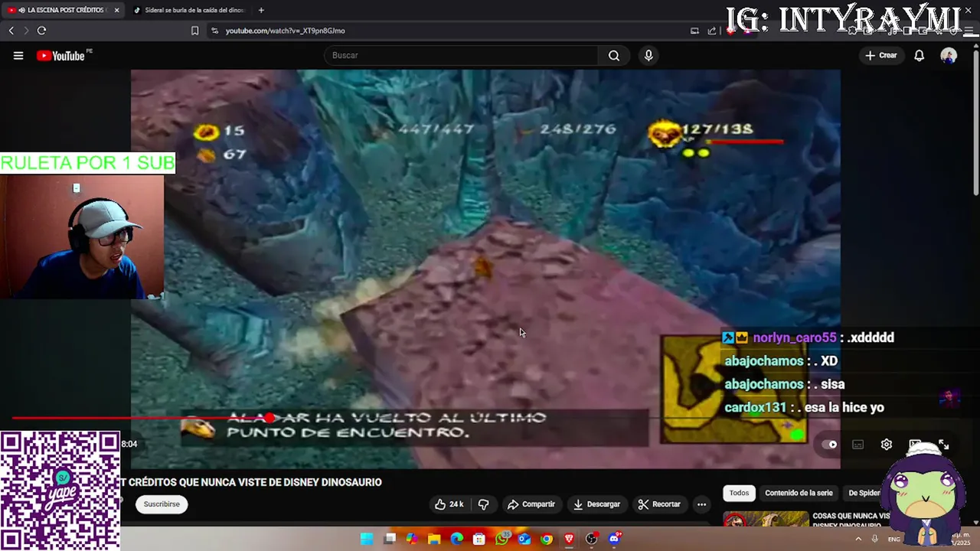Like the video with the 24 k button

tap(449, 504)
